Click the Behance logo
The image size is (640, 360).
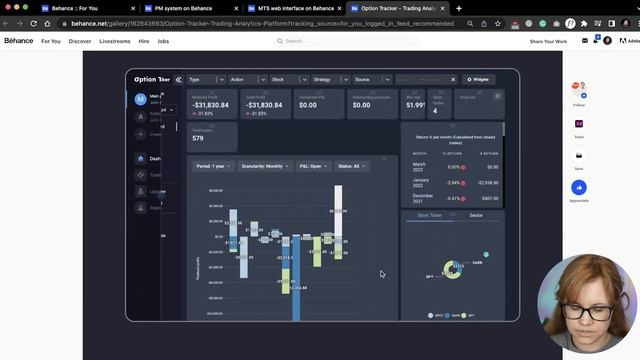[19, 41]
